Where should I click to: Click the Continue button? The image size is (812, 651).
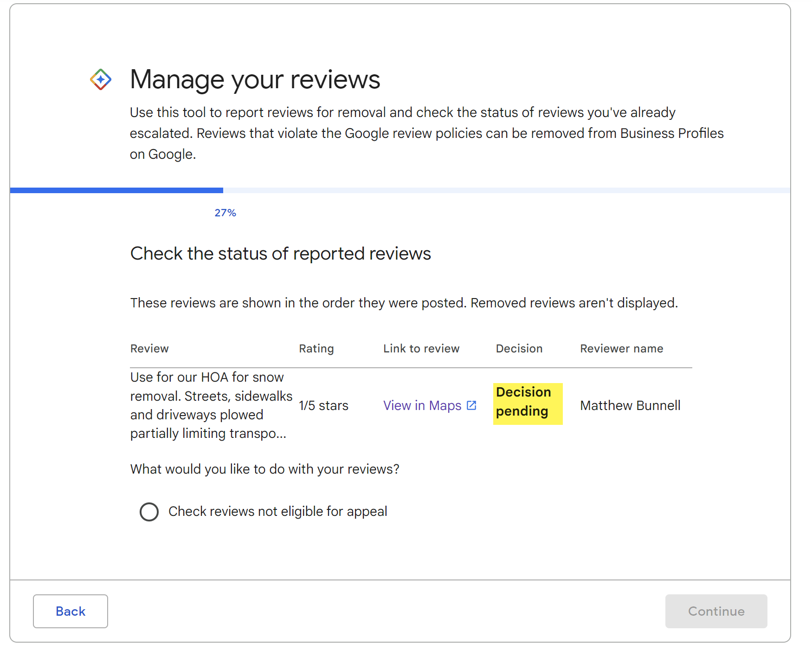click(716, 612)
